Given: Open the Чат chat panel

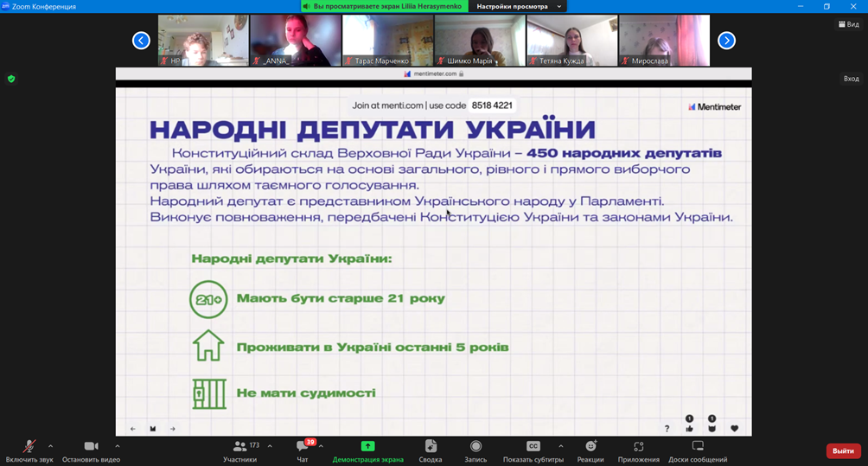Looking at the screenshot, I should pos(303,450).
